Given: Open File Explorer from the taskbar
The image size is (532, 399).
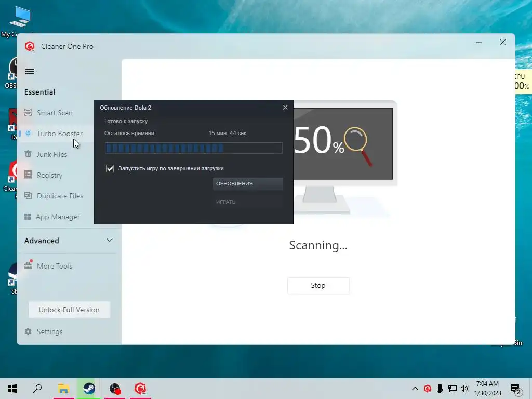Looking at the screenshot, I should [x=63, y=389].
